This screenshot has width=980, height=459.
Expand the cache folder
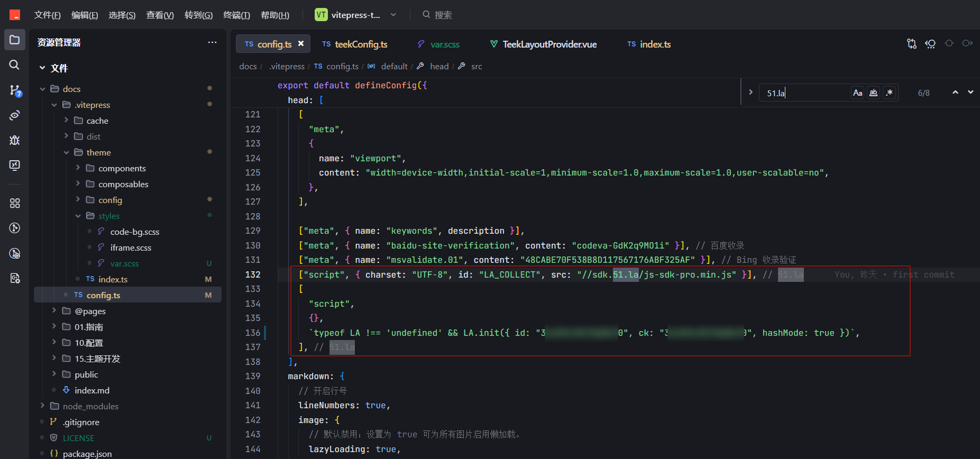(x=66, y=121)
